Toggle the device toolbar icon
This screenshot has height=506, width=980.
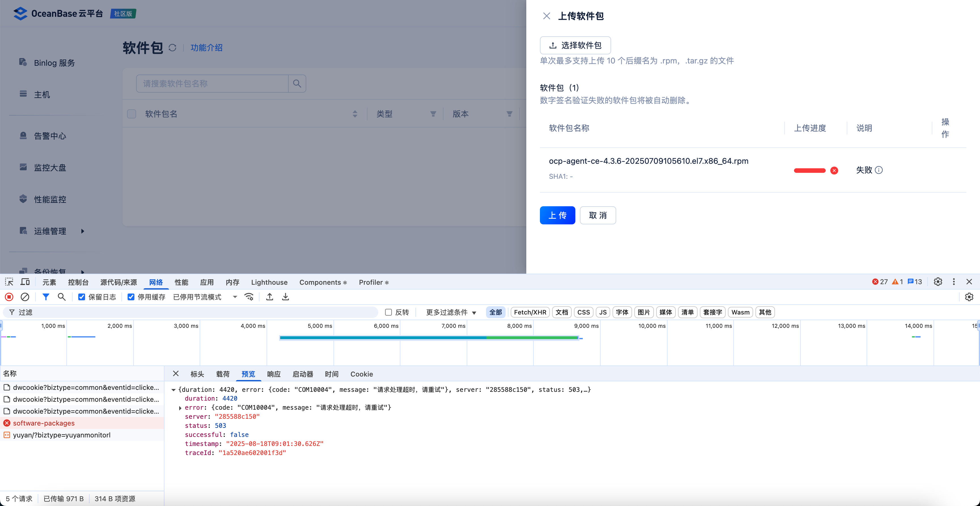pos(25,282)
